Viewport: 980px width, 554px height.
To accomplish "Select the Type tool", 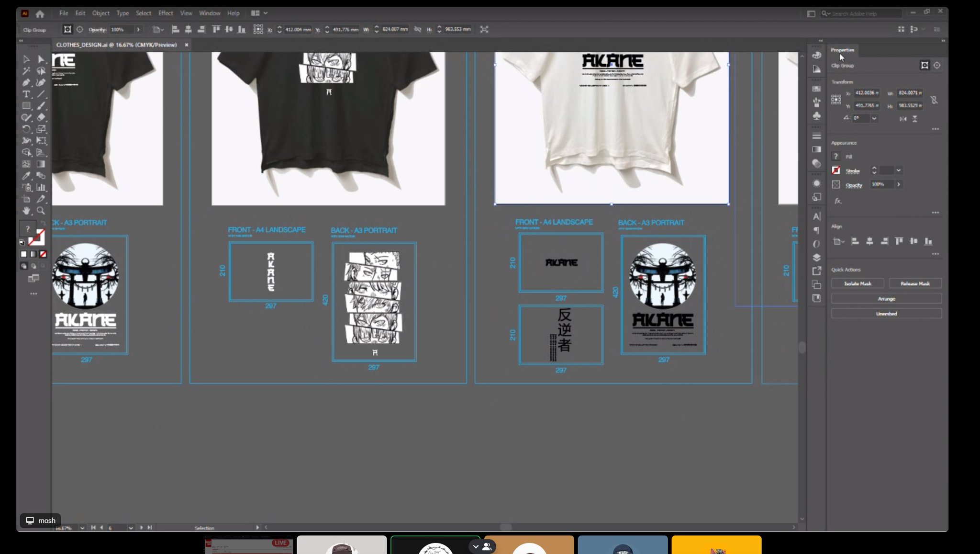I will tap(26, 94).
